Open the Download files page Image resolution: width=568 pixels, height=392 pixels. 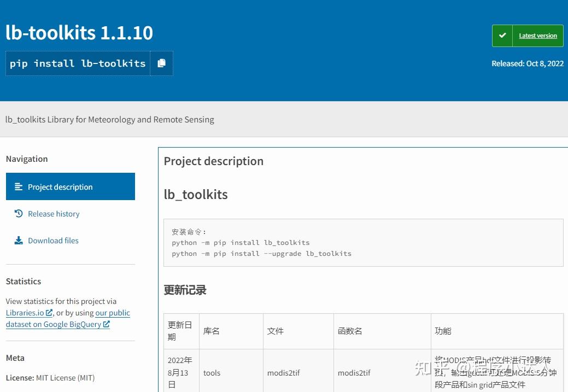click(53, 240)
